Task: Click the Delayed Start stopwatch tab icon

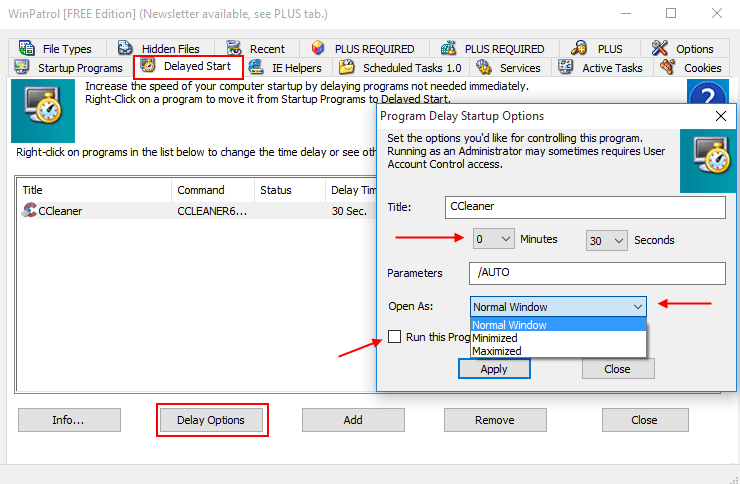Action: pos(148,65)
